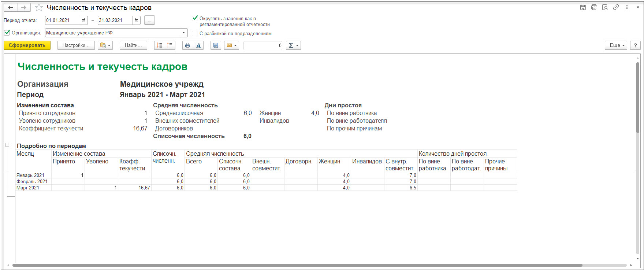Image resolution: width=644 pixels, height=270 pixels.
Task: Select the Январь 2021 row cell
Action: coord(33,175)
